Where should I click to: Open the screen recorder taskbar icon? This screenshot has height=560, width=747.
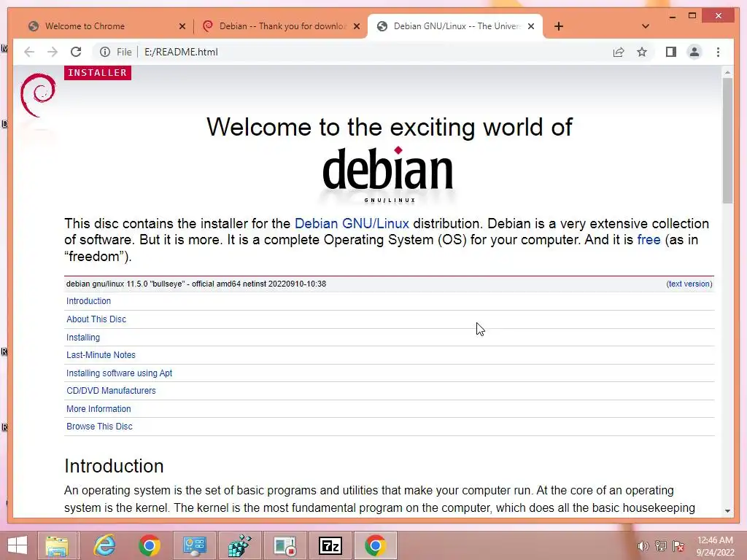pyautogui.click(x=285, y=545)
